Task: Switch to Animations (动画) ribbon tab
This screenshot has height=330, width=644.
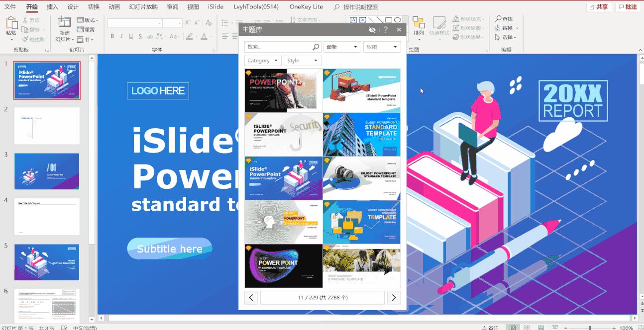Action: click(114, 7)
